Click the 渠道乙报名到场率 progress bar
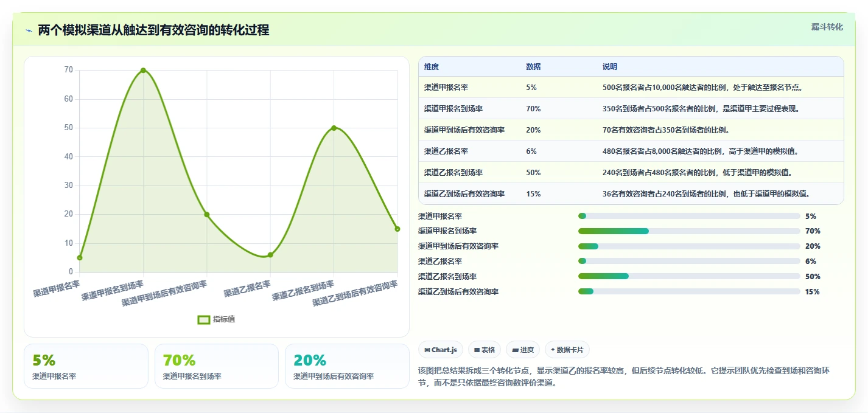 pyautogui.click(x=689, y=276)
